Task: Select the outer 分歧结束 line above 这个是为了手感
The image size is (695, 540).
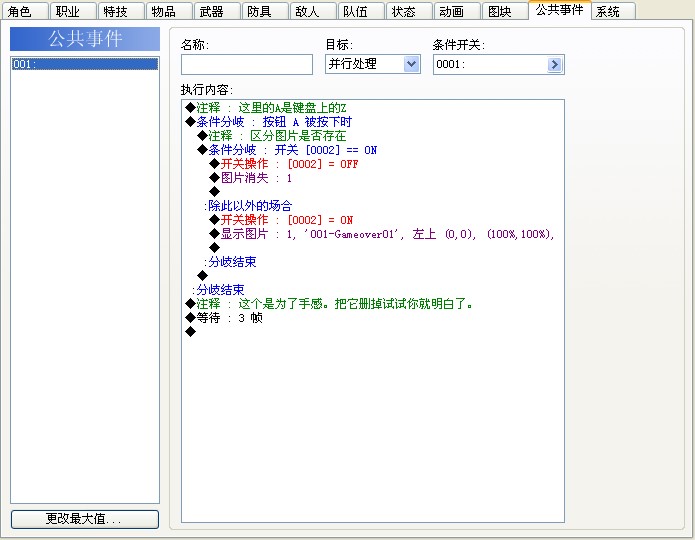Action: click(x=218, y=290)
